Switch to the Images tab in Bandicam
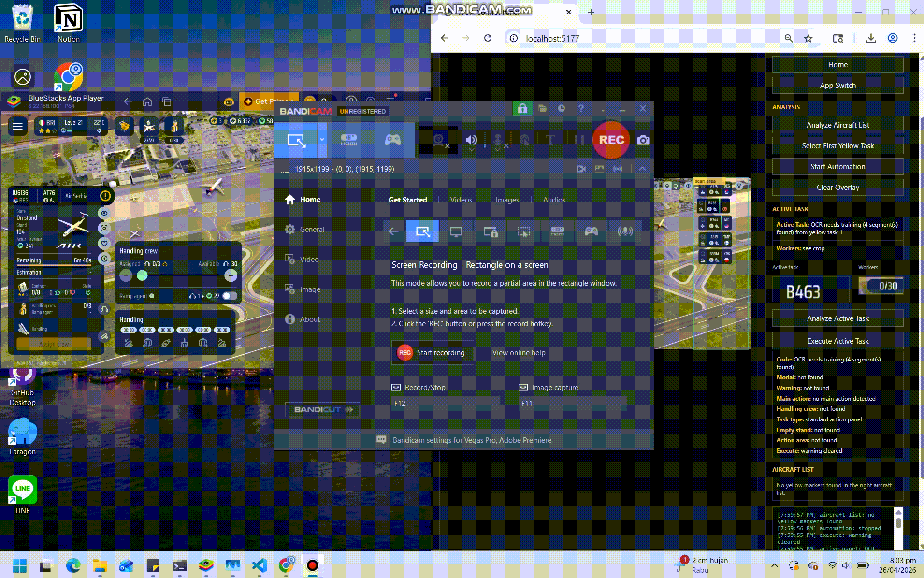Viewport: 924px width, 578px height. tap(507, 200)
